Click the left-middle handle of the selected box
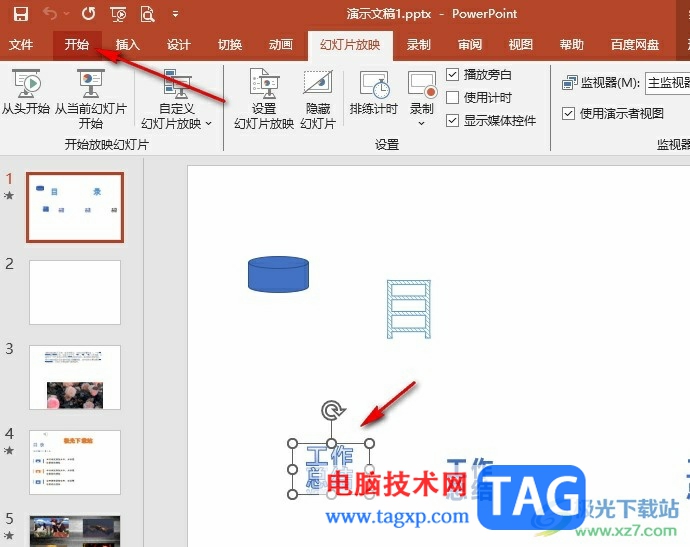690x547 pixels. click(x=292, y=470)
